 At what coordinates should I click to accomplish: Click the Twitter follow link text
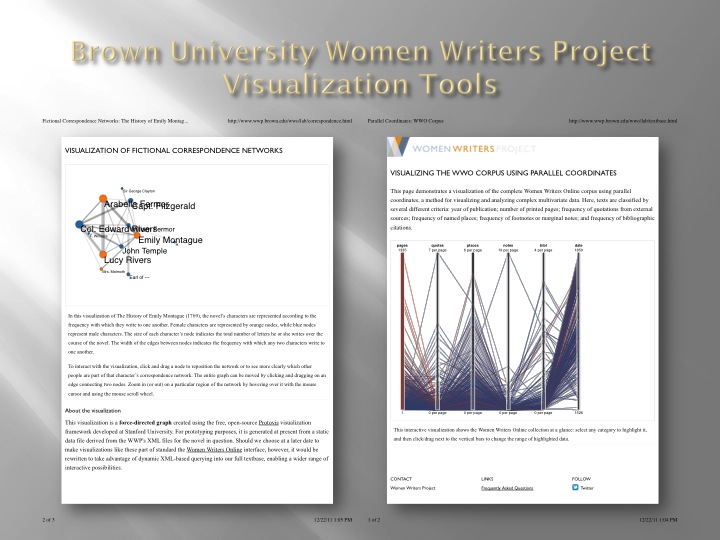tap(587, 488)
